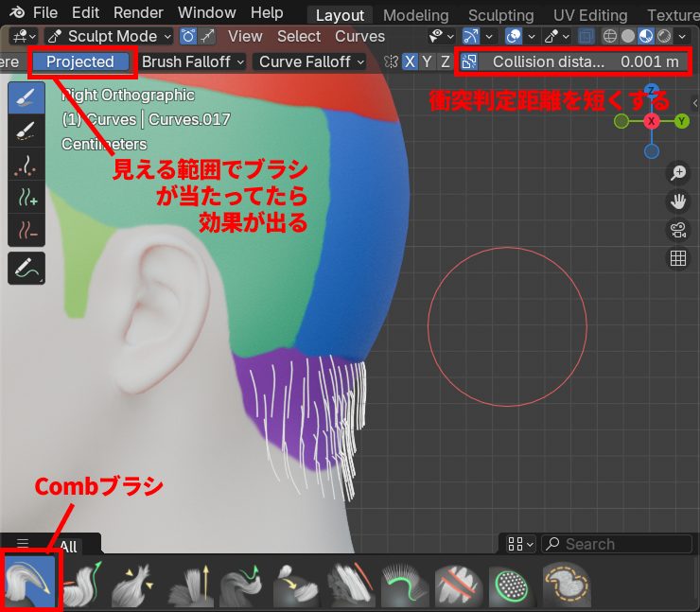Toggle the camera view icon

(677, 229)
